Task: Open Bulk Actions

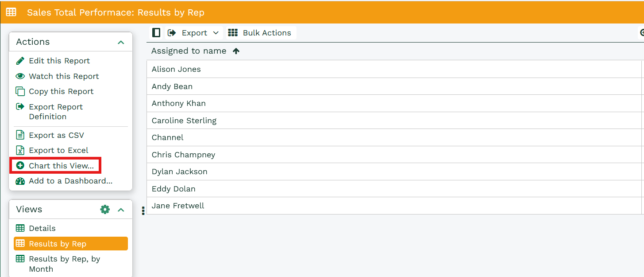Action: point(260,33)
